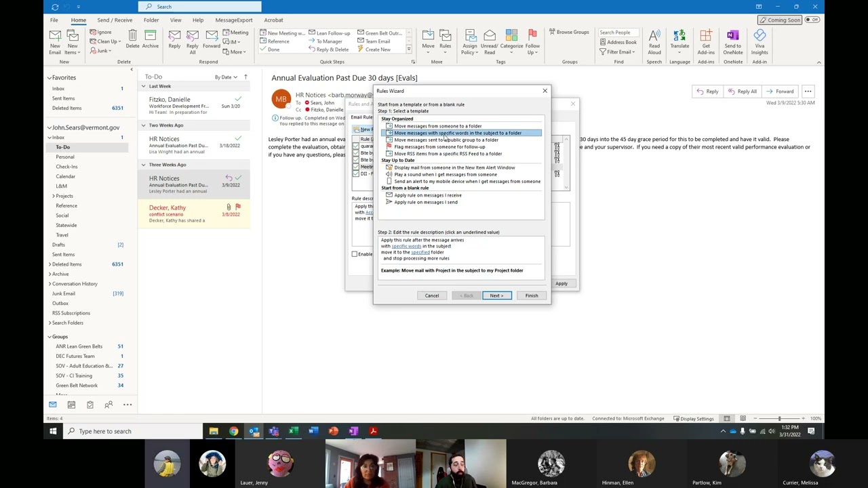Switch to the Folder tab
Image resolution: width=868 pixels, height=488 pixels.
(x=151, y=20)
